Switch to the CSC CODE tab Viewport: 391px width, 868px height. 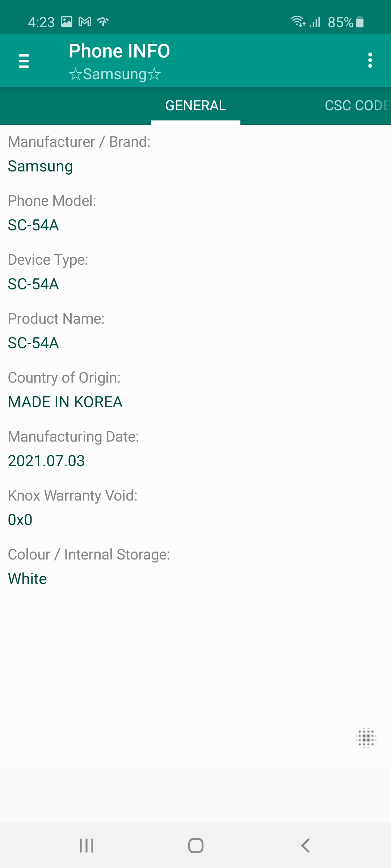[357, 106]
